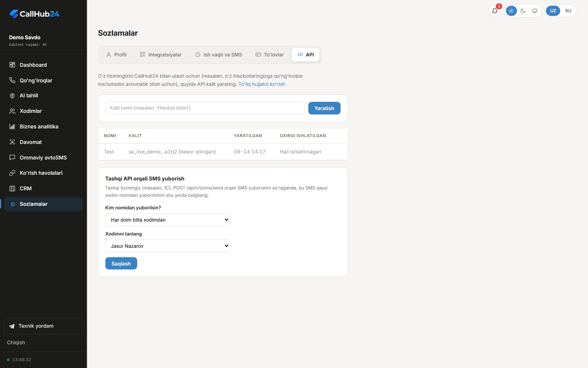Open Texnik yordam support button
588x368 pixels.
click(43, 326)
